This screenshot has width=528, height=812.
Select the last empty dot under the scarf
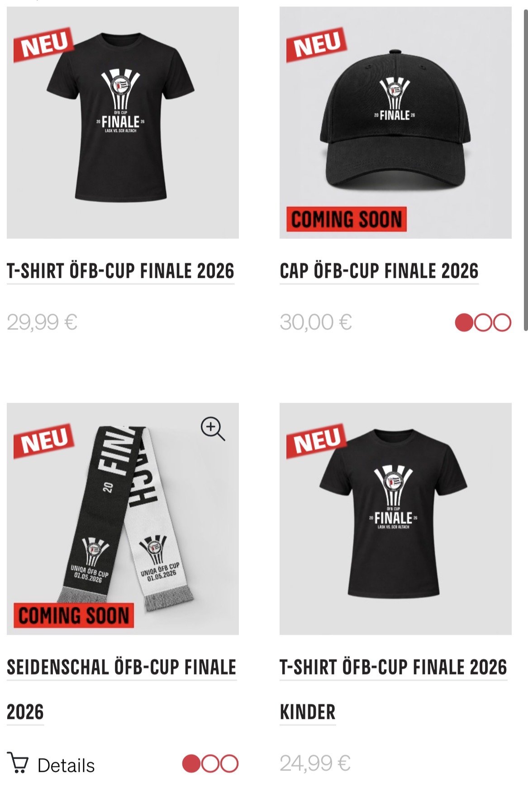(229, 764)
